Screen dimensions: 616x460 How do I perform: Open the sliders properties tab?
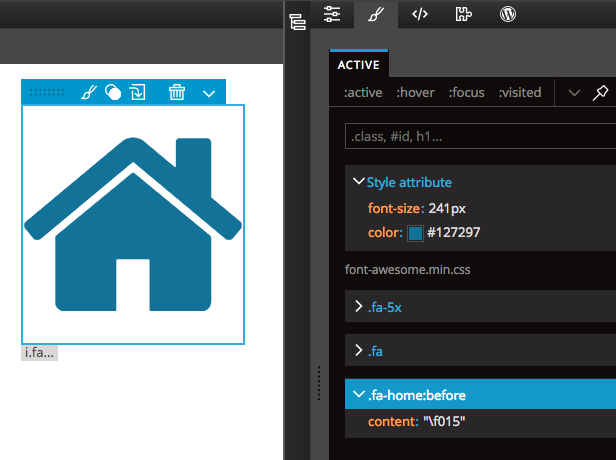332,14
